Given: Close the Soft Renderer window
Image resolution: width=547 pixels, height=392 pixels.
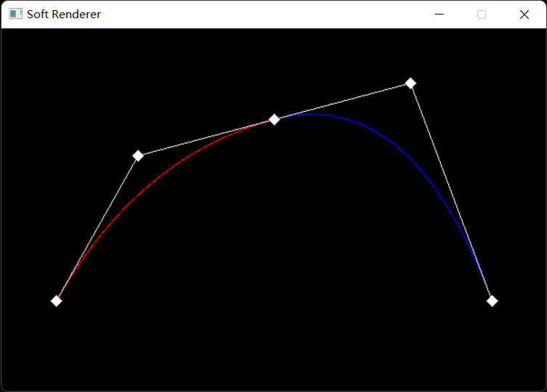Looking at the screenshot, I should coord(524,15).
